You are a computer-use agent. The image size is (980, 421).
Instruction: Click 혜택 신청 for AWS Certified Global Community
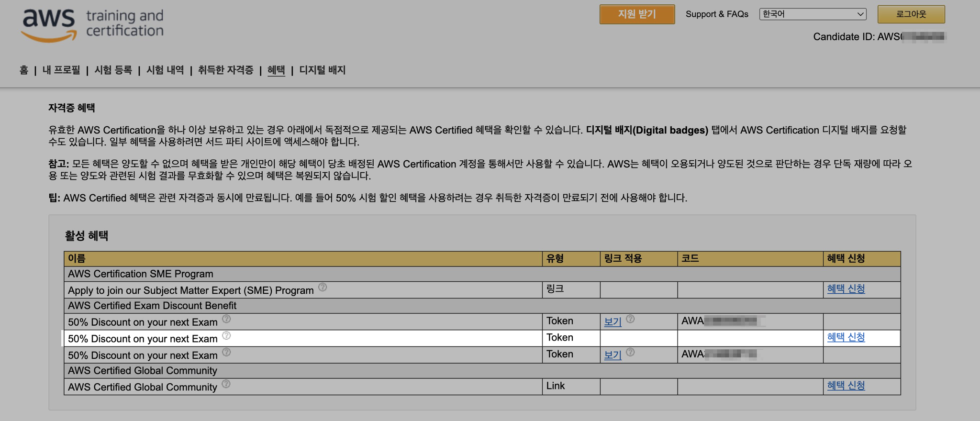tap(846, 385)
